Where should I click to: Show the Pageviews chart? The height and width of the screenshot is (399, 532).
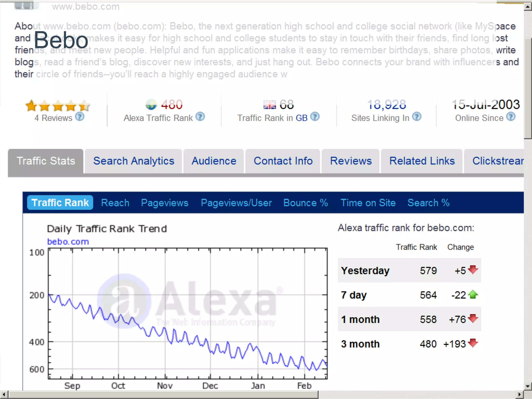pos(164,203)
